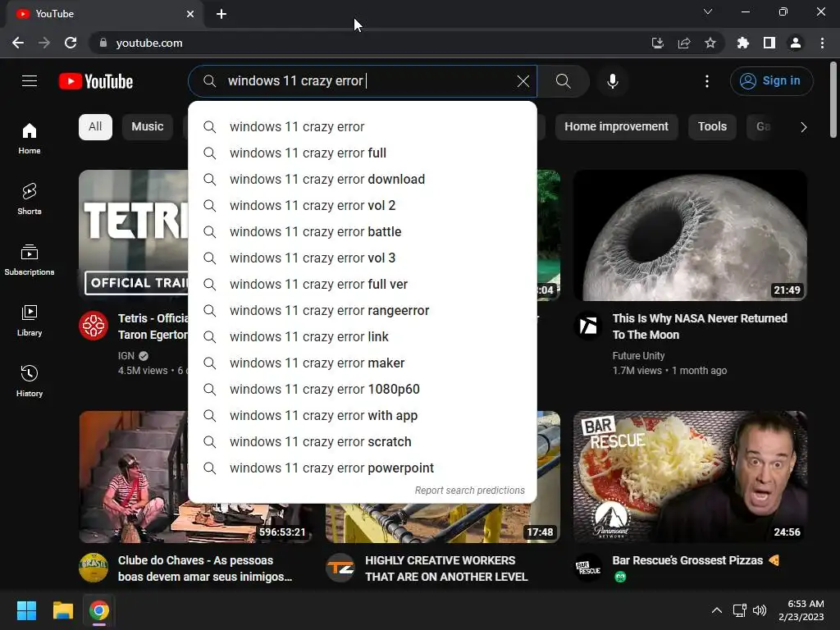Open the tab search dropdown chevron
The image size is (840, 630).
tap(707, 11)
